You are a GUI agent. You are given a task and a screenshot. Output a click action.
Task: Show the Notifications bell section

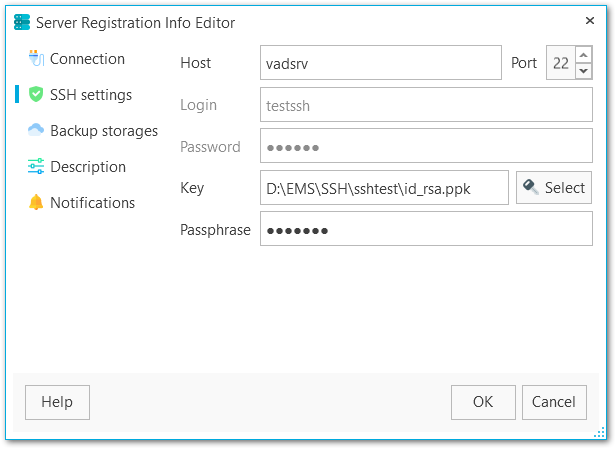click(92, 203)
